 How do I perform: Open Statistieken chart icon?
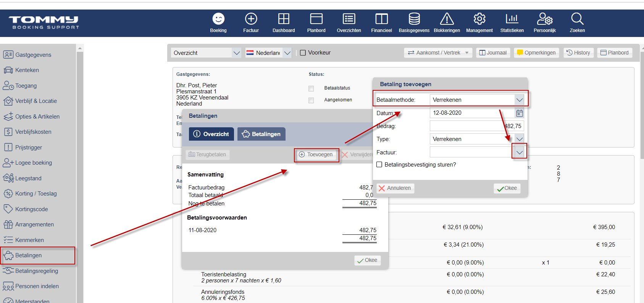click(x=512, y=19)
